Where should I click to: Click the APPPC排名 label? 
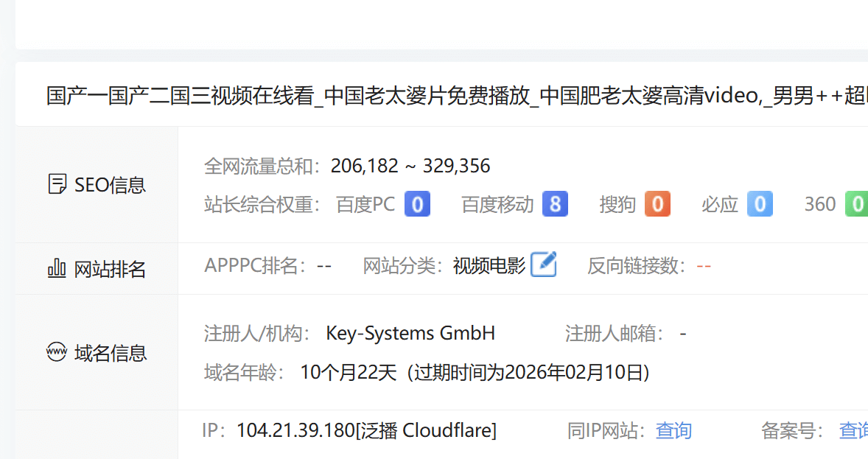(x=256, y=266)
